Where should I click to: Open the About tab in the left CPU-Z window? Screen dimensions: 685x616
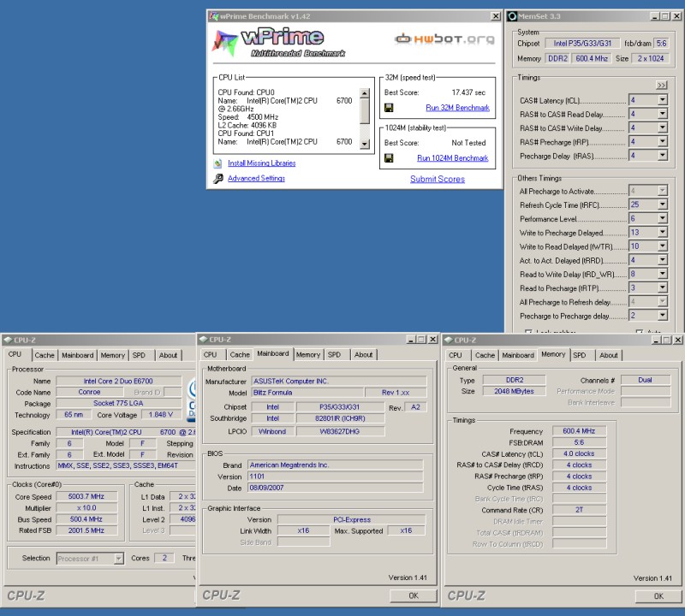pyautogui.click(x=168, y=355)
